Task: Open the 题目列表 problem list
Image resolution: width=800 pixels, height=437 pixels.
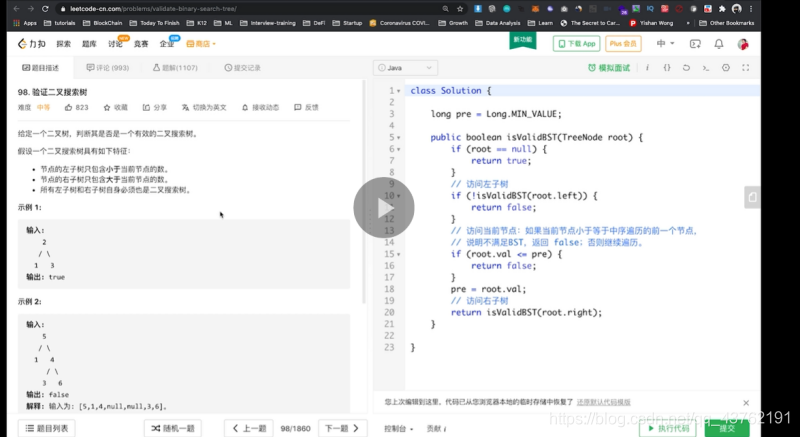Action: 47,428
